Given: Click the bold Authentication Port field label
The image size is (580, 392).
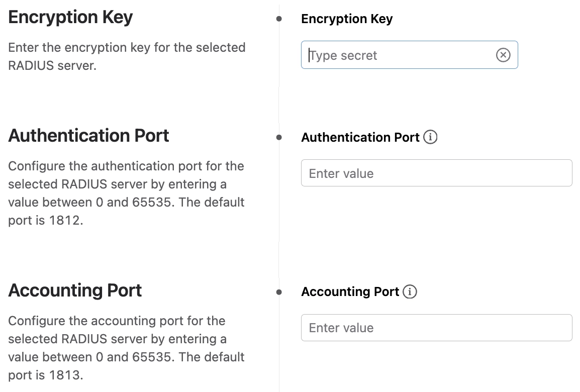Looking at the screenshot, I should point(360,137).
